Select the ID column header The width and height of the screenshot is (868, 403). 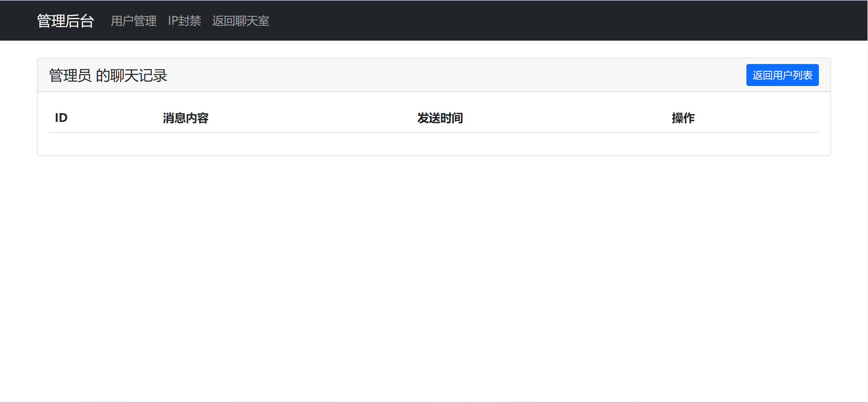pyautogui.click(x=61, y=118)
